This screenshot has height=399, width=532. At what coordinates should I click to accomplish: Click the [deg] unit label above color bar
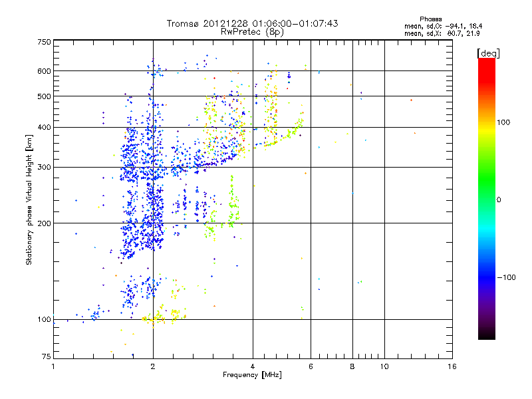(488, 53)
